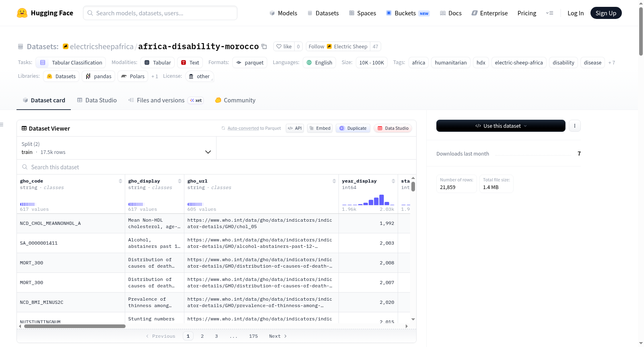
Task: Click the Hugging Face logo
Action: [x=45, y=13]
